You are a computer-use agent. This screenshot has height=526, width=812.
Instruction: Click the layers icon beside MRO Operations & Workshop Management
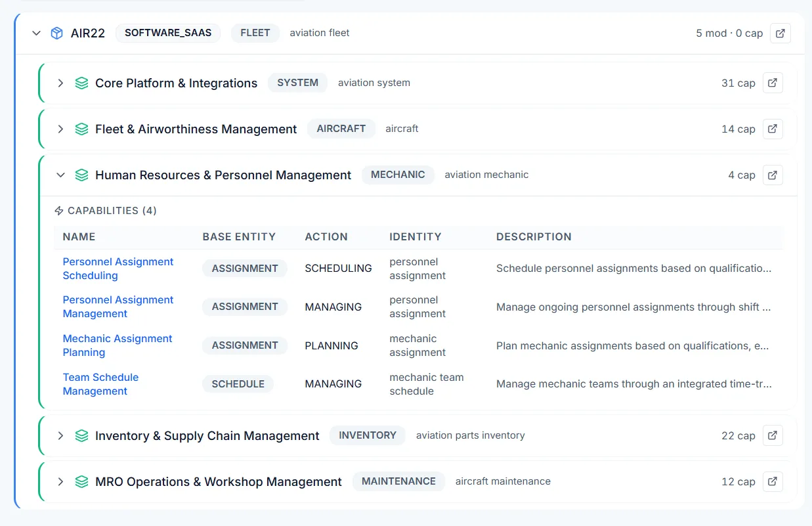(x=81, y=481)
